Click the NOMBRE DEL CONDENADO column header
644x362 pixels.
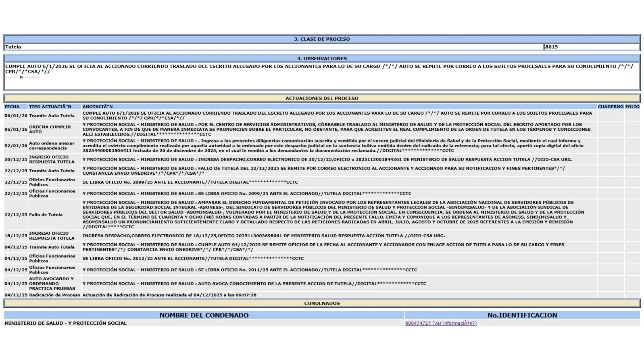tap(204, 315)
